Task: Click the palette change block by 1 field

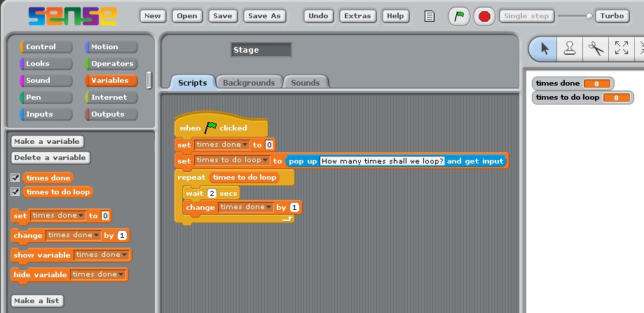Action: pyautogui.click(x=122, y=235)
